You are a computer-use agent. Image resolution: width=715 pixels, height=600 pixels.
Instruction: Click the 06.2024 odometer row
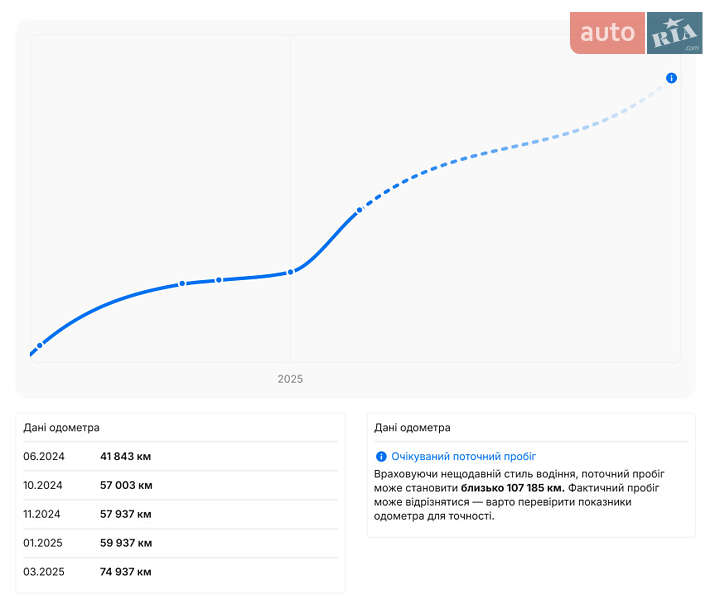pos(180,457)
